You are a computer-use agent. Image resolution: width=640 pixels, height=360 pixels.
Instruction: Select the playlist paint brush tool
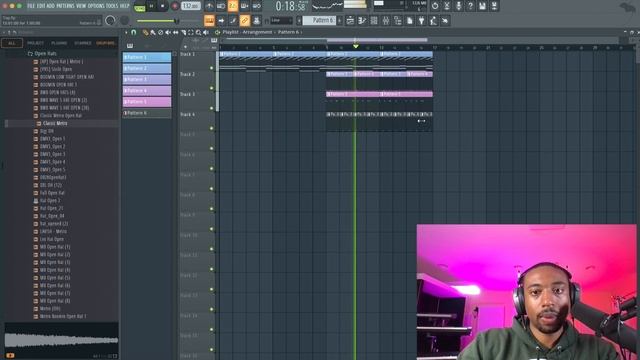(x=153, y=32)
